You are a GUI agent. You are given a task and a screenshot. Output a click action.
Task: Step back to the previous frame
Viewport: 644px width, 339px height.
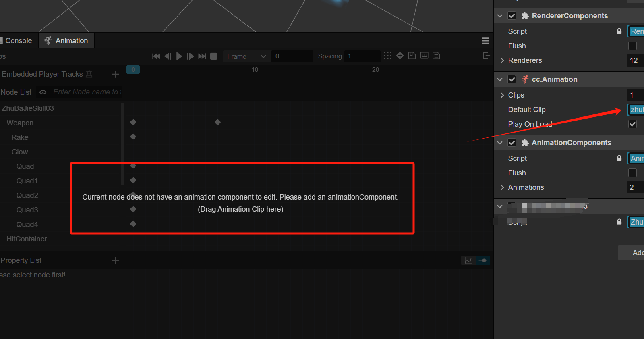[x=168, y=56]
